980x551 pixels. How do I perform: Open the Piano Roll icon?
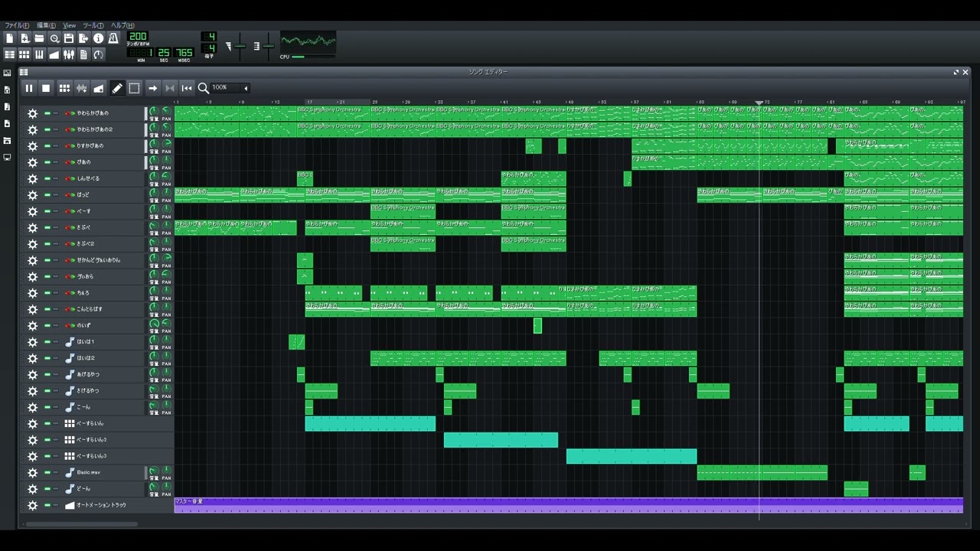[x=39, y=54]
